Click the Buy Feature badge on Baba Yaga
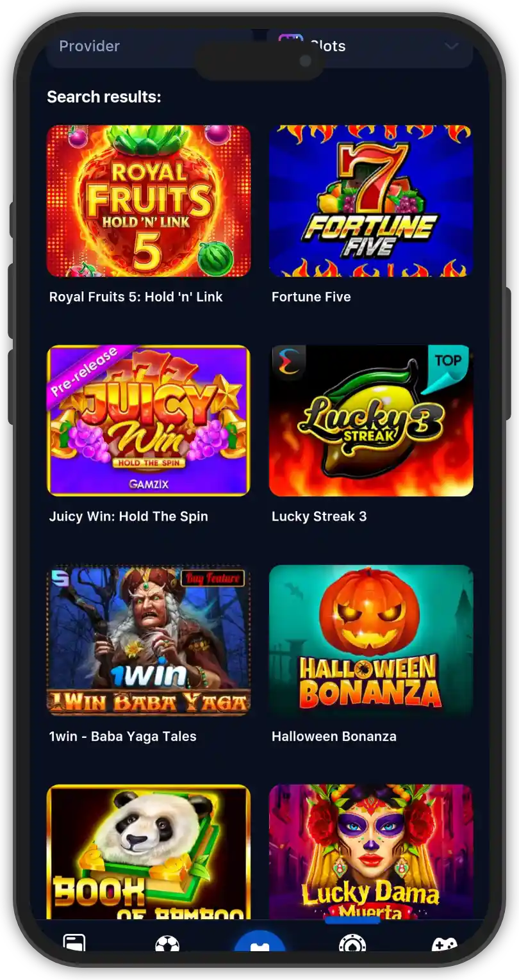 click(x=213, y=578)
